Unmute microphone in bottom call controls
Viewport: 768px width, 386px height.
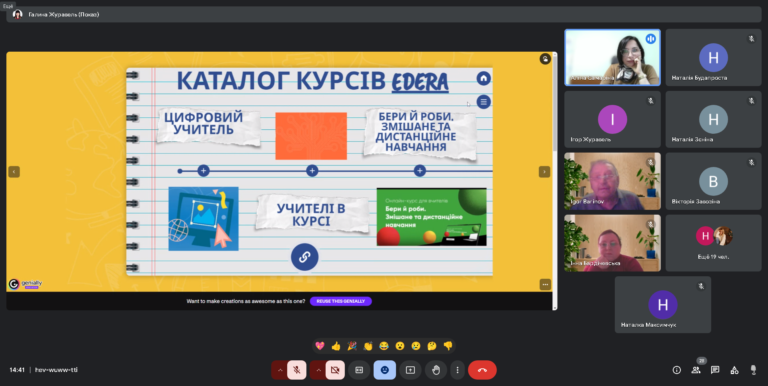[297, 370]
